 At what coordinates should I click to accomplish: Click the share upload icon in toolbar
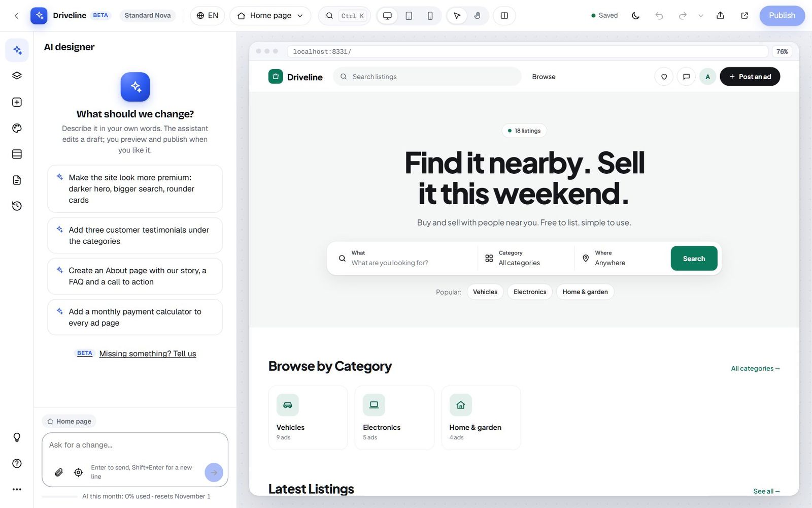720,16
